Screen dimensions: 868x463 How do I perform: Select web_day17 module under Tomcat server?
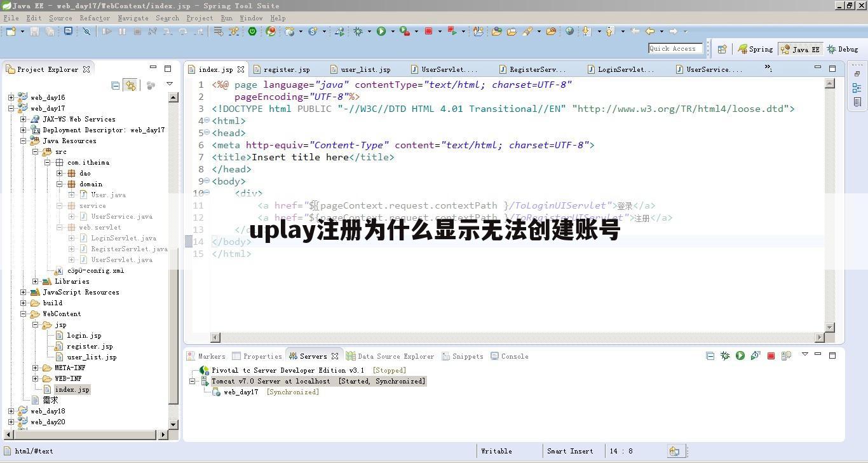tap(241, 392)
